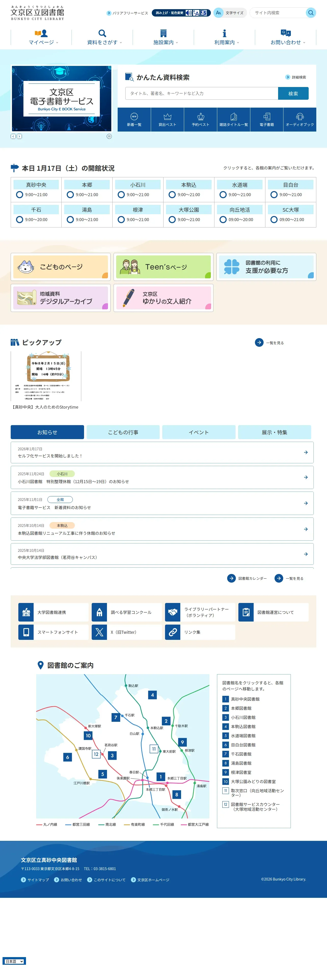Viewport: 327px width, 980px height.
Task: Pause the banner slideshow
Action: (109, 136)
